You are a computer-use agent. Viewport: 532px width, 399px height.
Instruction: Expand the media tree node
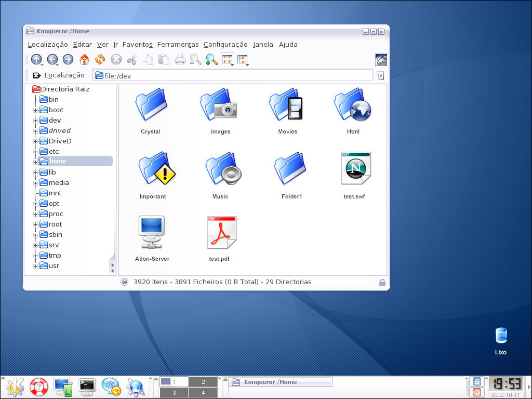coord(35,183)
